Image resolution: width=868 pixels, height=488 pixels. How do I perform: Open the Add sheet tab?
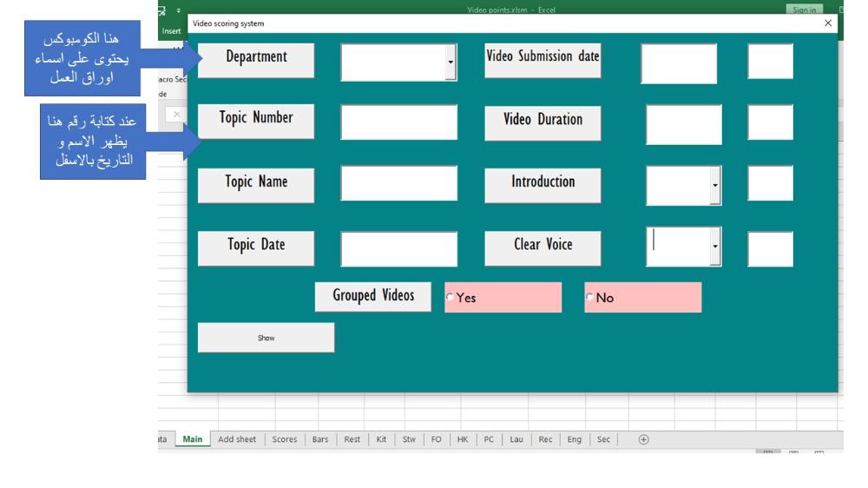point(237,439)
